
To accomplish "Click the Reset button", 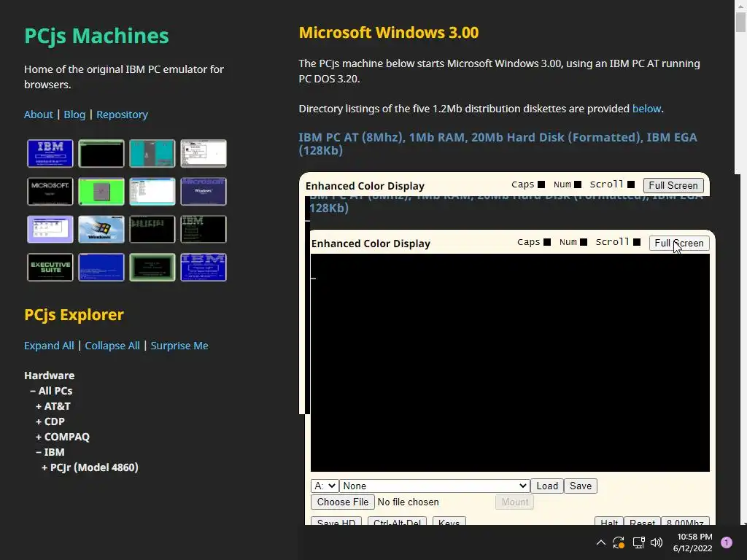I will point(642,521).
